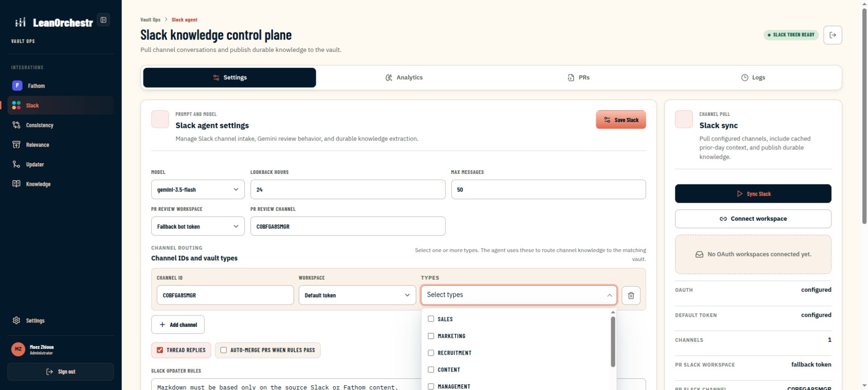Click the plus icon on Add channel

pyautogui.click(x=162, y=324)
